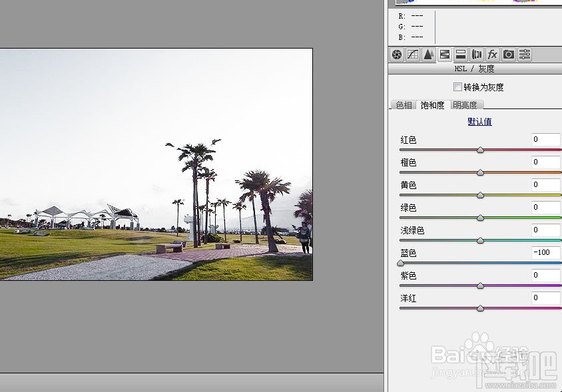This screenshot has width=562, height=392.
Task: Open the Effects (fx) panel
Action: [x=491, y=55]
